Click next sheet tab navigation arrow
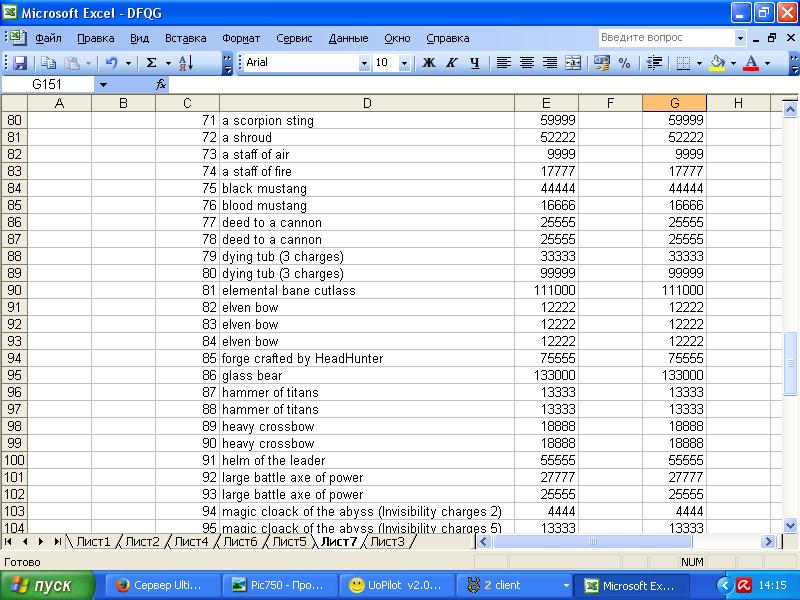This screenshot has width=800, height=600. (x=41, y=541)
